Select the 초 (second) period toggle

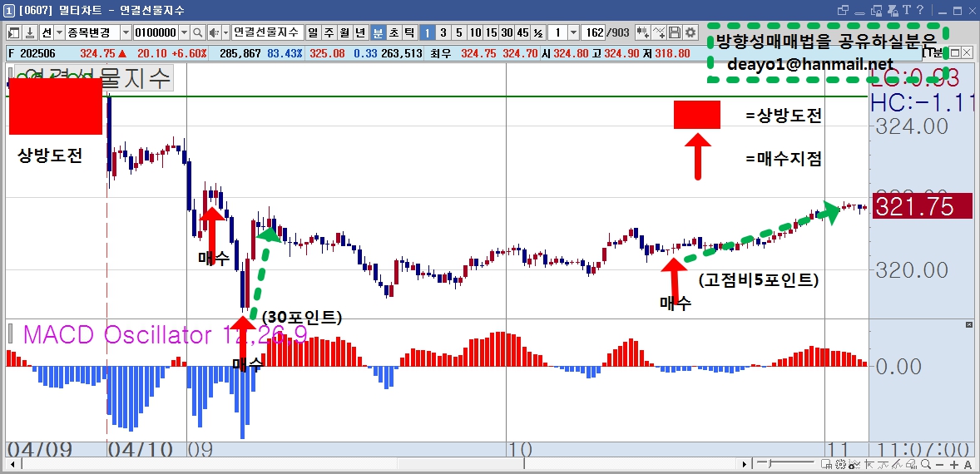(x=393, y=32)
